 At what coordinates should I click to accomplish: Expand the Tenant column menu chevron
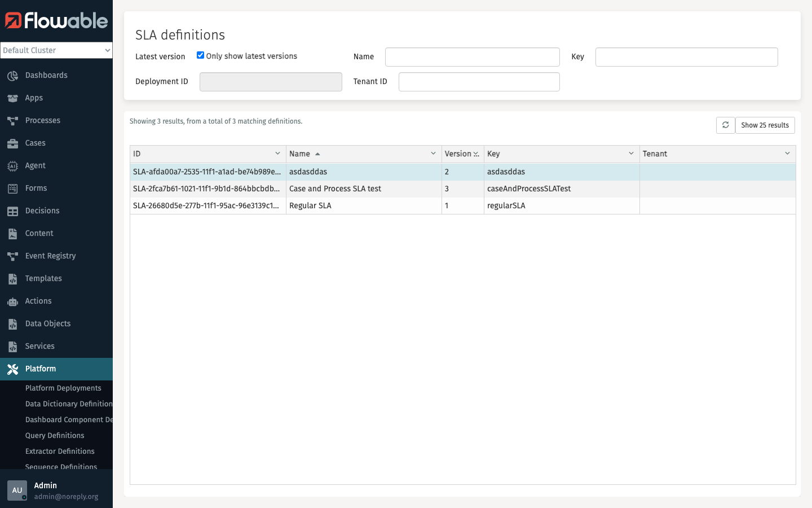(787, 154)
